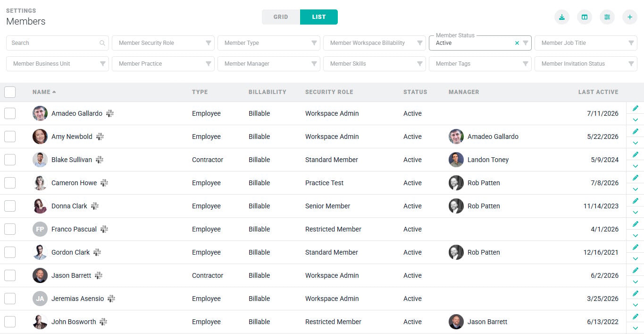Edit Jason Barrett with pencil icon
The height and width of the screenshot is (334, 644).
(x=636, y=270)
